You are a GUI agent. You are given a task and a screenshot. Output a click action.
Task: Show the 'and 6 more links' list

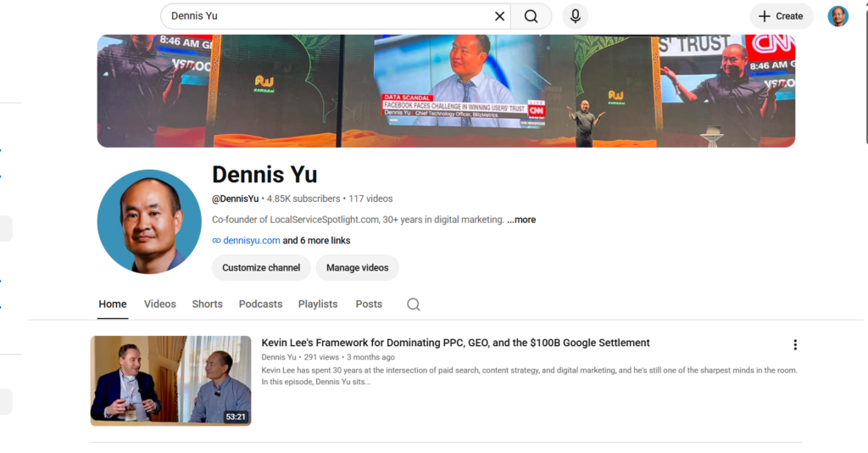316,241
